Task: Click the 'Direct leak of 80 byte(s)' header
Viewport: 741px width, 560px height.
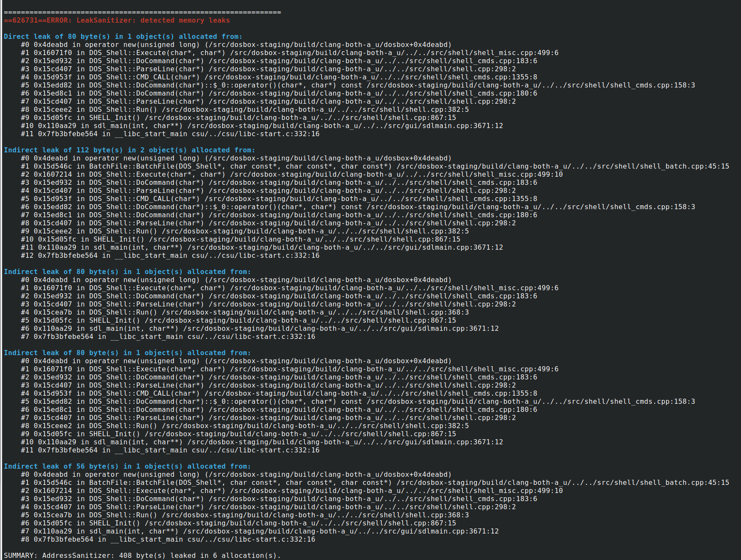Action: point(123,36)
